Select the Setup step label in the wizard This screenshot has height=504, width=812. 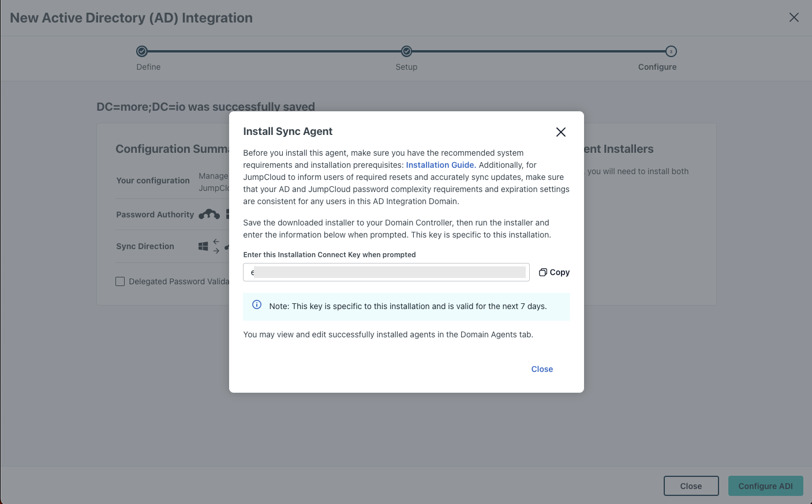(406, 66)
